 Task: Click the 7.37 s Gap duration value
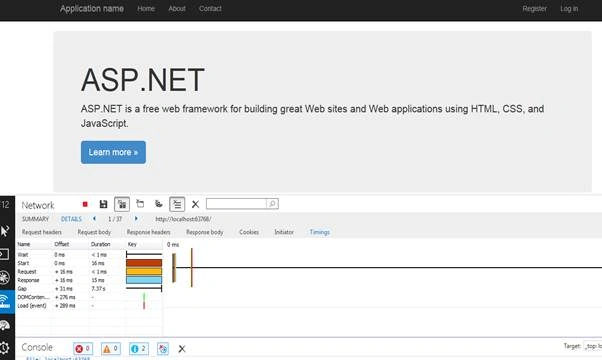99,289
